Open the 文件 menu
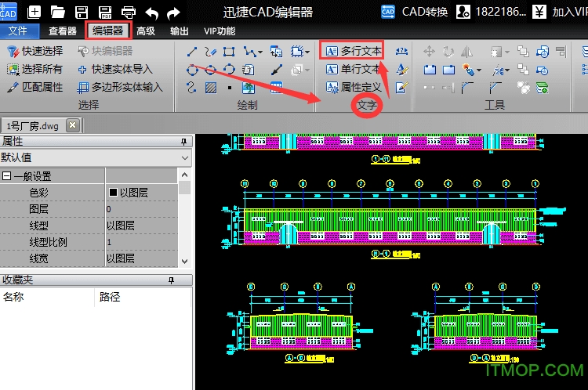 [x=17, y=31]
